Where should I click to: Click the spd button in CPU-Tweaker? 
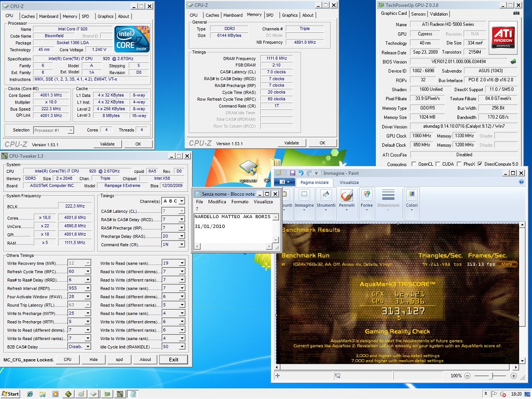(x=119, y=360)
